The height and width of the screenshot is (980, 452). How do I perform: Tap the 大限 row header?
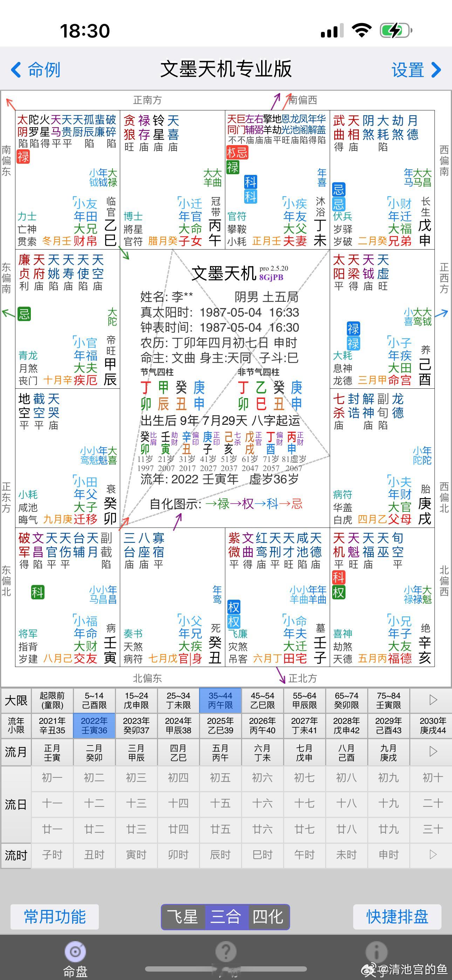[x=16, y=700]
